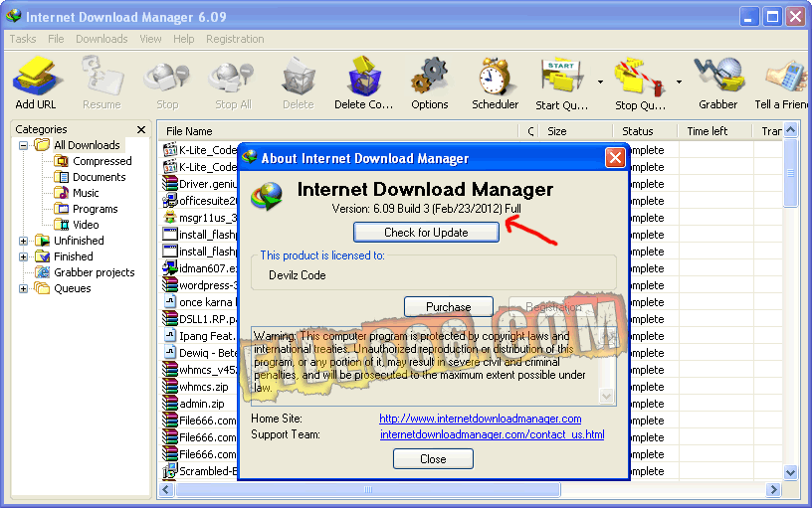Viewport: 812px width, 508px height.
Task: Click the list's vertical scroll up arrow
Action: (x=791, y=130)
